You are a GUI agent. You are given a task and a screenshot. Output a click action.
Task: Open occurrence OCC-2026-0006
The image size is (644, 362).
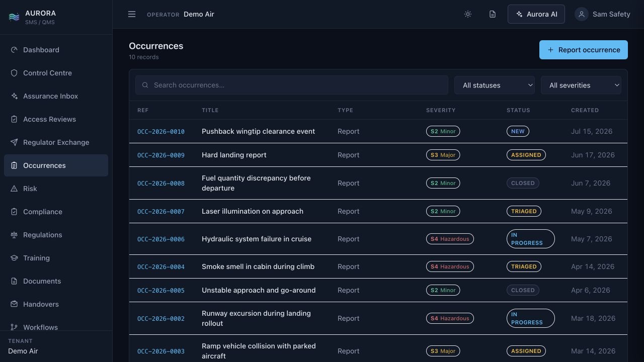click(161, 239)
